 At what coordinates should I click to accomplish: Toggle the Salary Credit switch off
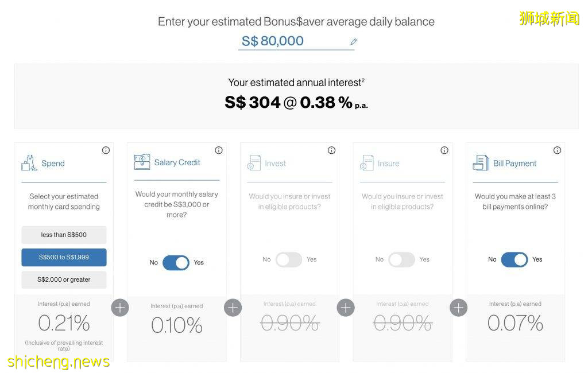[176, 263]
